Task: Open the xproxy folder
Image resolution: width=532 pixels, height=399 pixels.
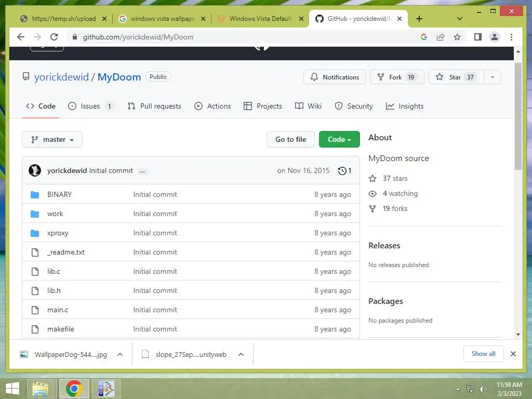Action: (58, 233)
